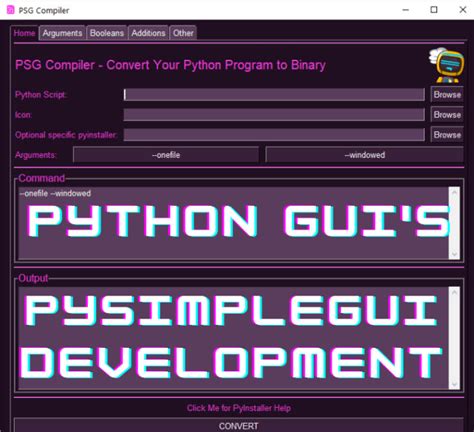The width and height of the screenshot is (474, 432).
Task: Click the 'Arguments:' label text
Action: (36, 155)
